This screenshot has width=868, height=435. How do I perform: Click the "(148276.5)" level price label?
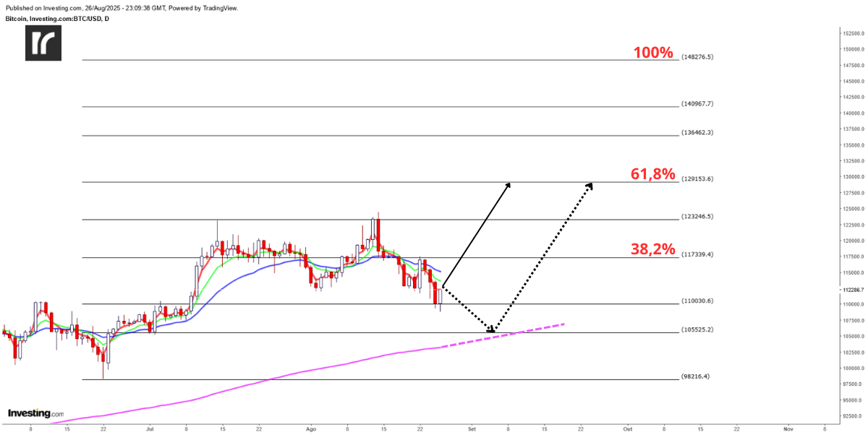[x=697, y=56]
